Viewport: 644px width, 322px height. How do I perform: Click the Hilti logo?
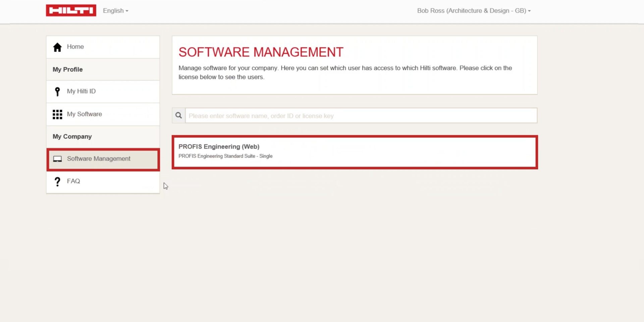[71, 10]
